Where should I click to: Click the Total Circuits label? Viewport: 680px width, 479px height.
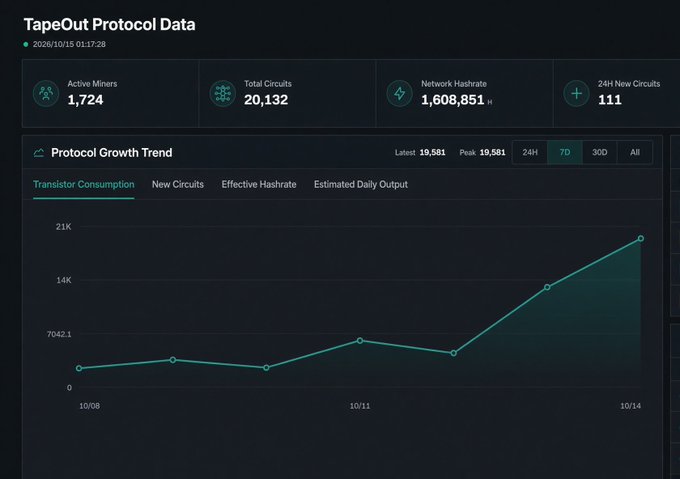tap(268, 84)
